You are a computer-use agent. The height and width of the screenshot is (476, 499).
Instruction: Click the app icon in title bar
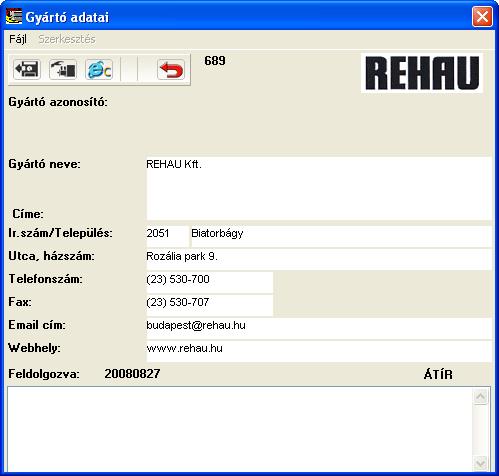tap(14, 17)
